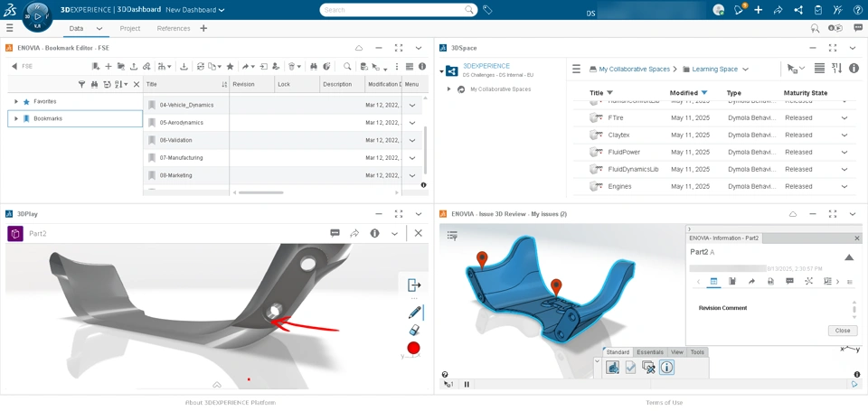Image resolution: width=868 pixels, height=411 pixels.
Task: Open the Tools tab in the action bar
Action: tap(697, 352)
